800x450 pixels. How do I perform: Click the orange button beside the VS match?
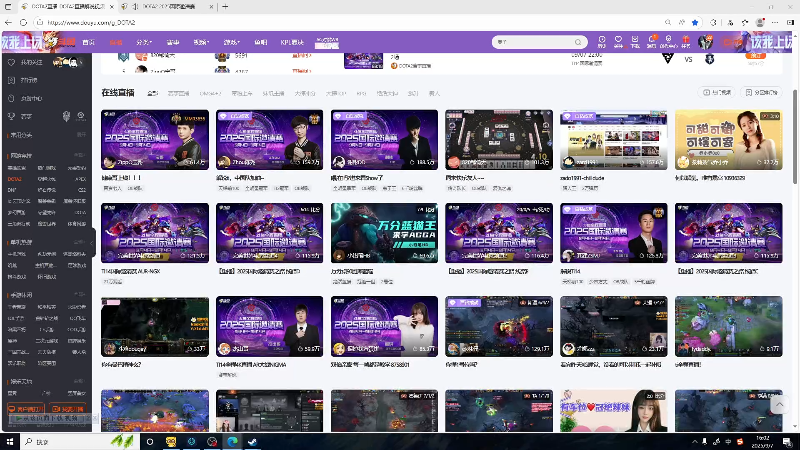tap(755, 56)
